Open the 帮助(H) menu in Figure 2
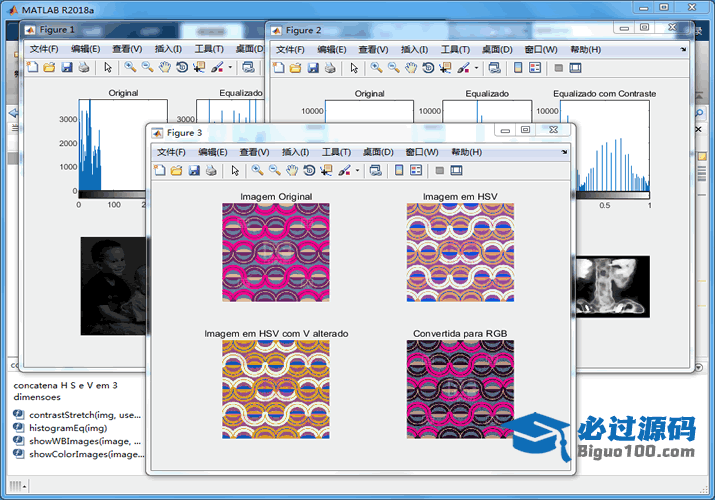This screenshot has height=500, width=715. [x=585, y=49]
